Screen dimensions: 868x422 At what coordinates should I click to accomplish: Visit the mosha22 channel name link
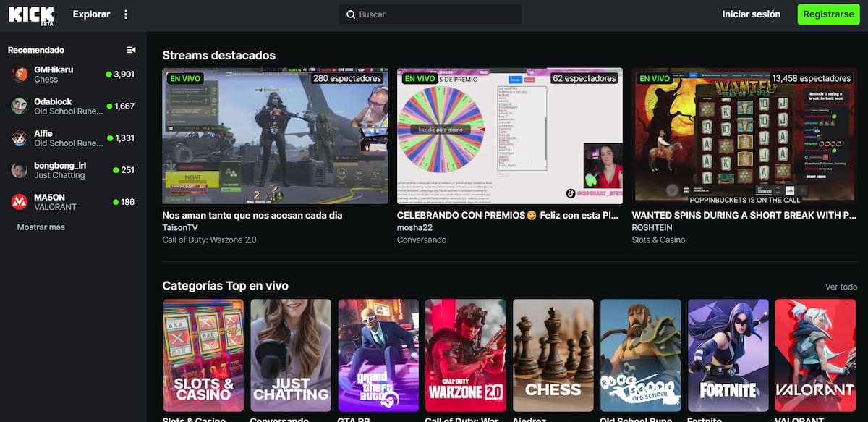pyautogui.click(x=414, y=228)
